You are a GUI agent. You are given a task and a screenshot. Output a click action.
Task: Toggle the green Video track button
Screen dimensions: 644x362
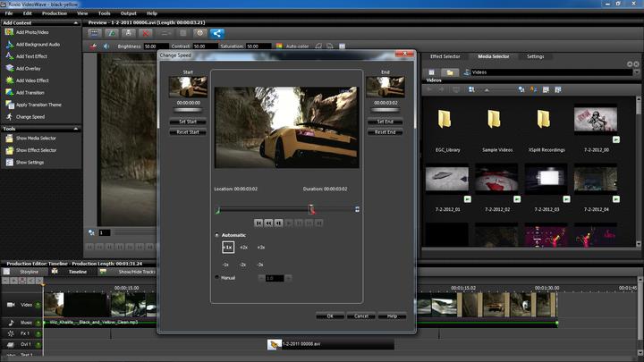click(38, 305)
